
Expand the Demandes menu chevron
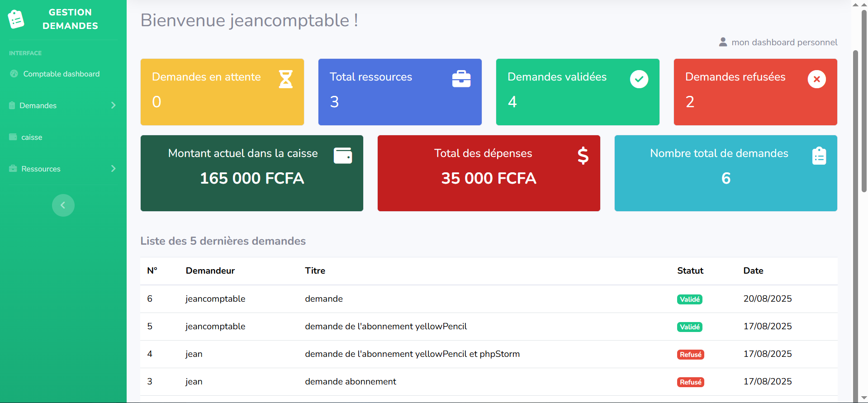coord(113,105)
